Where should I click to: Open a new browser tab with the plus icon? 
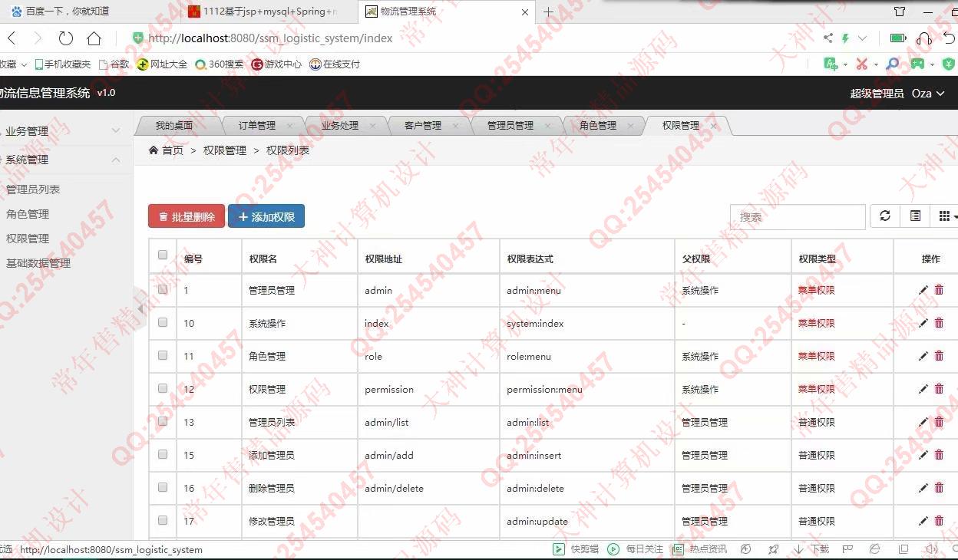pos(548,12)
